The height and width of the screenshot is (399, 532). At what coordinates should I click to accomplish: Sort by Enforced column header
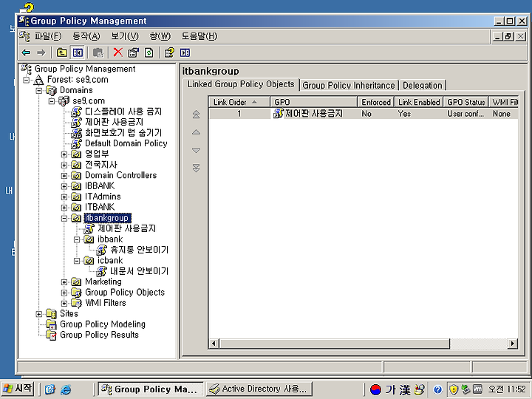point(375,102)
